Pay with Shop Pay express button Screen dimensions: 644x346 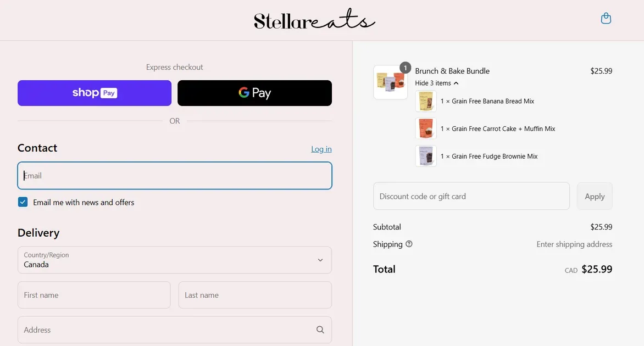[x=95, y=93]
